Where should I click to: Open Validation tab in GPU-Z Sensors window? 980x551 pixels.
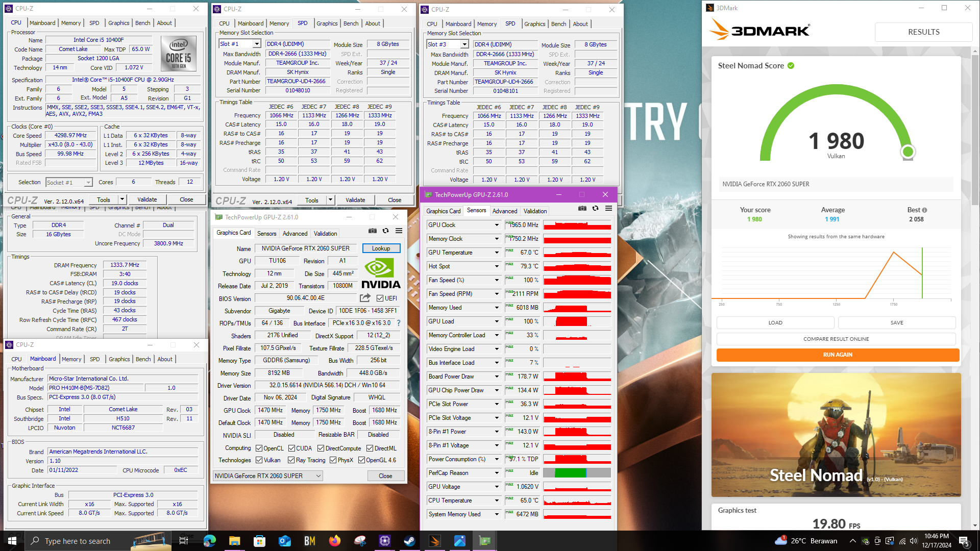pyautogui.click(x=535, y=211)
